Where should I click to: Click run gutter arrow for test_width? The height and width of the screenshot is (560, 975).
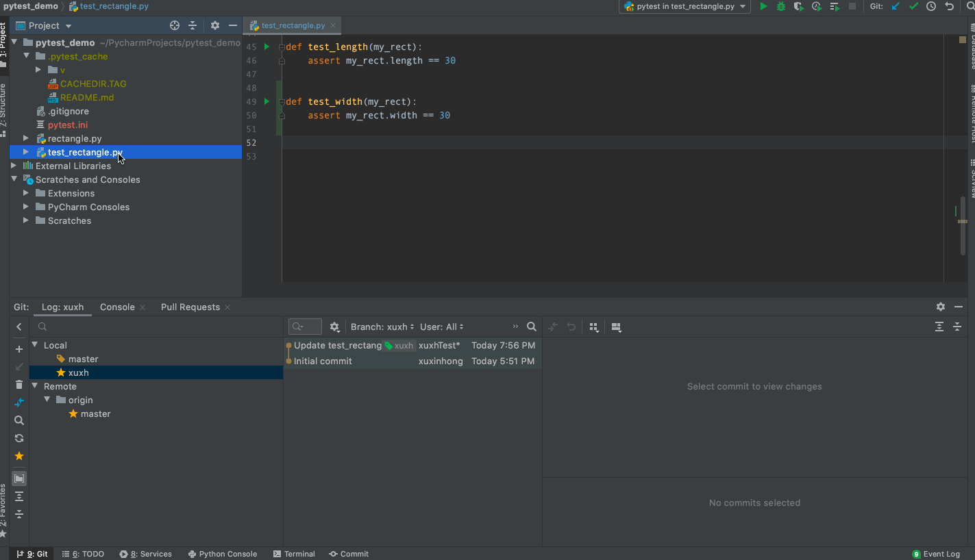267,101
